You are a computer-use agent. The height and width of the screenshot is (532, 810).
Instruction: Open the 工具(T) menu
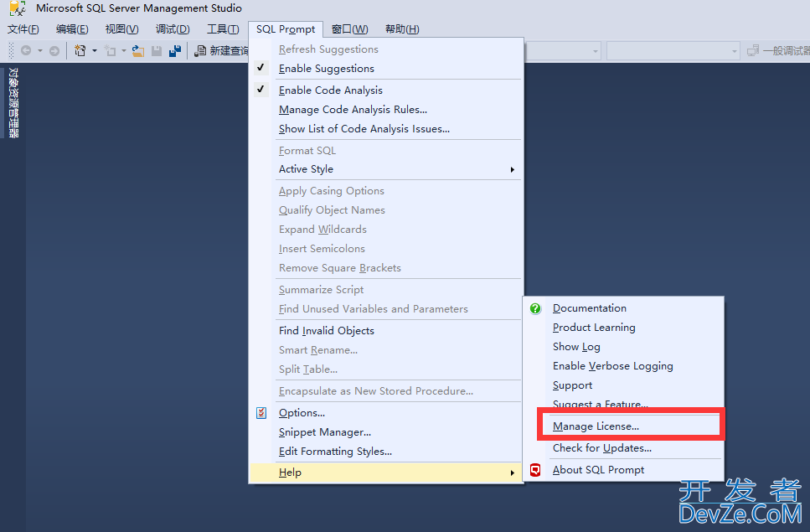223,29
